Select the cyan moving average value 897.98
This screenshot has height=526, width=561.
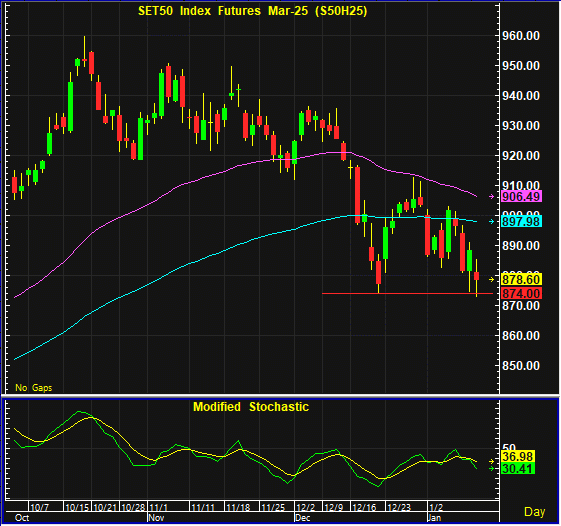coord(521,221)
